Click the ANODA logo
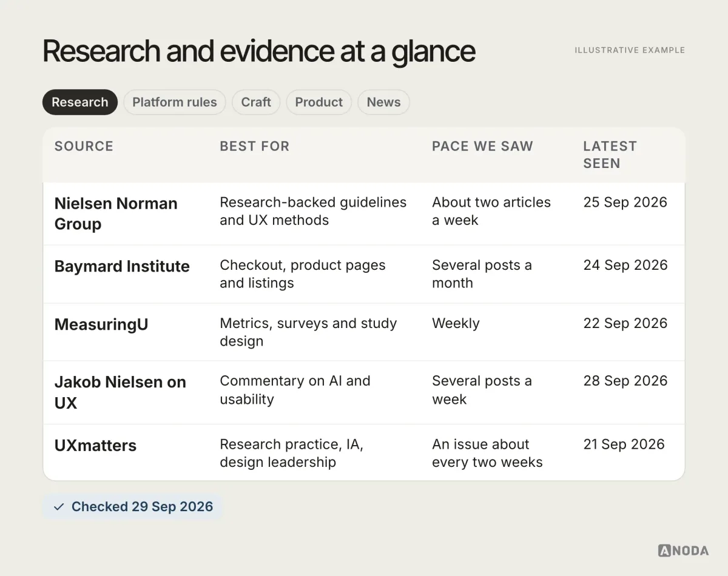This screenshot has height=576, width=728. 683,551
